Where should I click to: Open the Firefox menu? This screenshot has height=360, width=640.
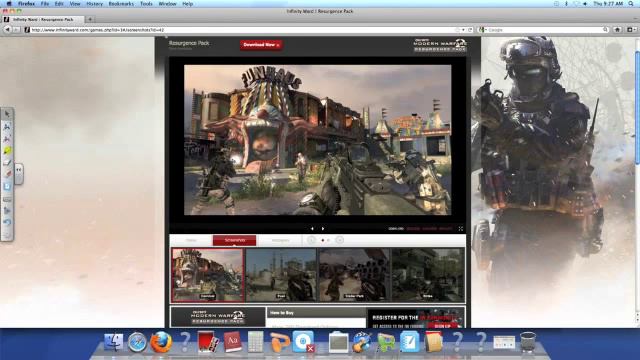click(x=26, y=4)
